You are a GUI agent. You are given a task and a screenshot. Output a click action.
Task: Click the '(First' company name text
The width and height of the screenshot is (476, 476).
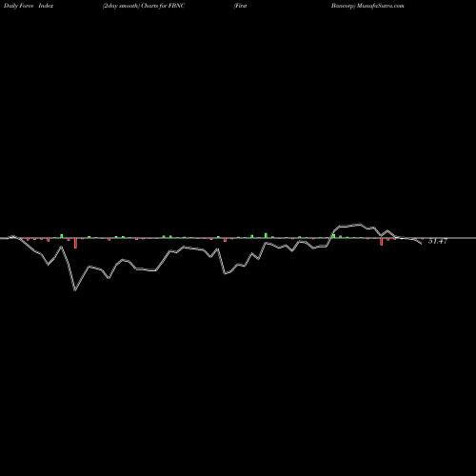pyautogui.click(x=240, y=6)
